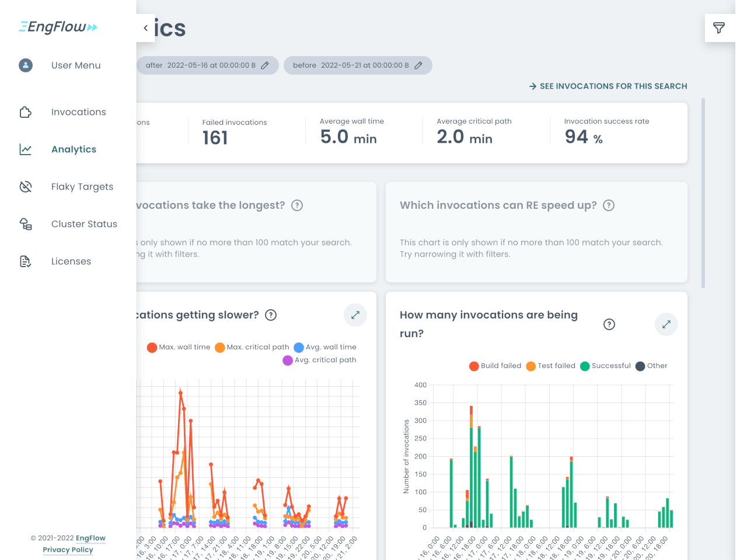
Task: Open help for 'getting slower' chart
Action: click(x=271, y=315)
